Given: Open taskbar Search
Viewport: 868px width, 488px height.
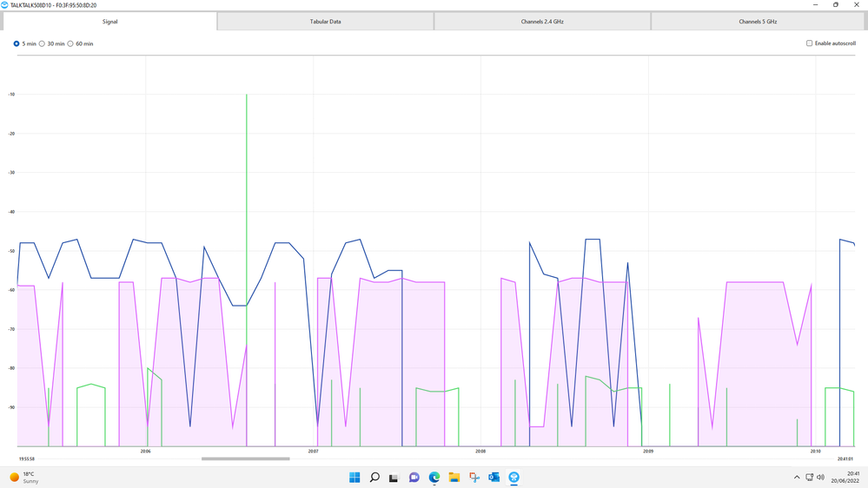Looking at the screenshot, I should [374, 478].
